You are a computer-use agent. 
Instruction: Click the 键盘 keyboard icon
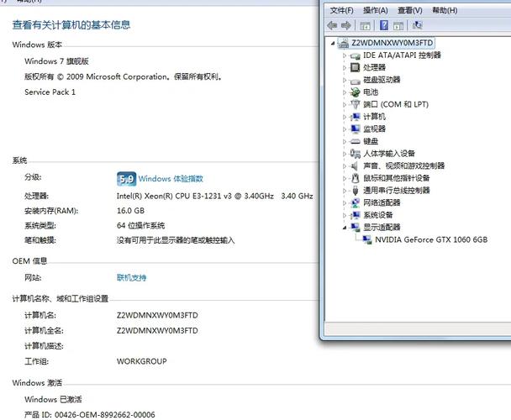point(355,141)
